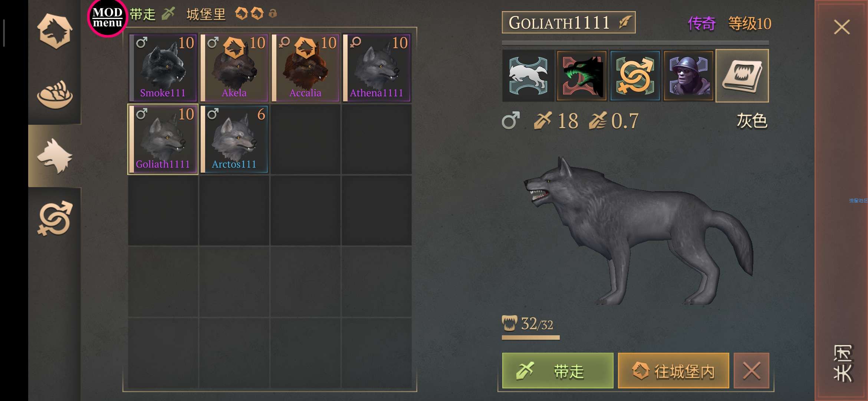Open the fang book icon
Image resolution: width=868 pixels, height=401 pixels.
coord(742,76)
